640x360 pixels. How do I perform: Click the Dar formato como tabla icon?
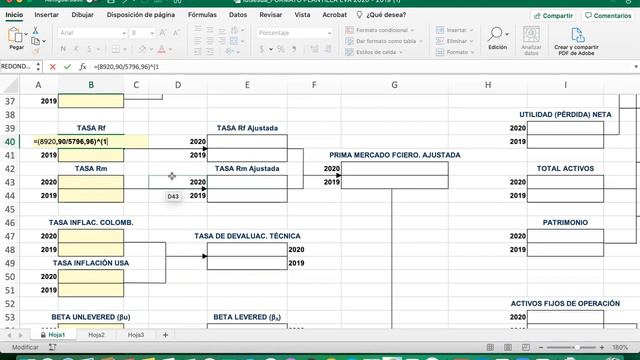[349, 41]
